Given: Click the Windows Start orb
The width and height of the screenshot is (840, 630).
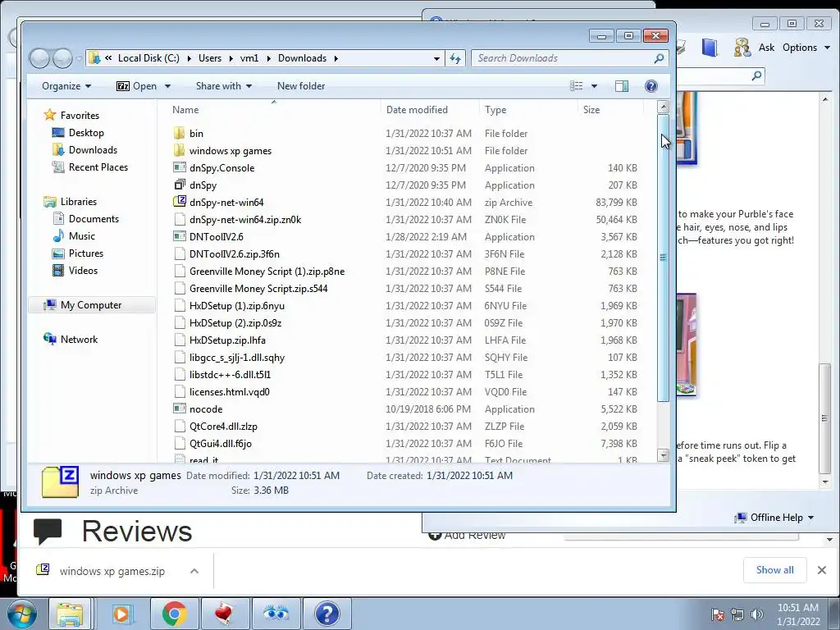Looking at the screenshot, I should (21, 614).
